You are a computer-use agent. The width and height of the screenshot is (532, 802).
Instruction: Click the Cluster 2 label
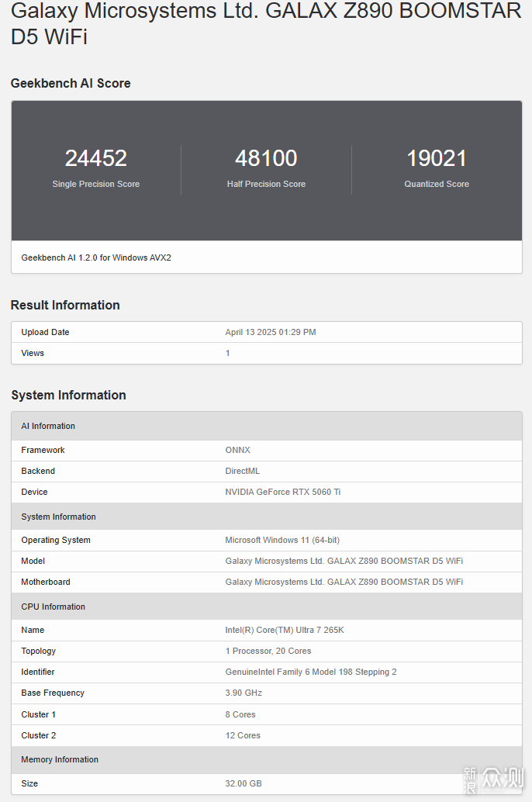pos(38,735)
